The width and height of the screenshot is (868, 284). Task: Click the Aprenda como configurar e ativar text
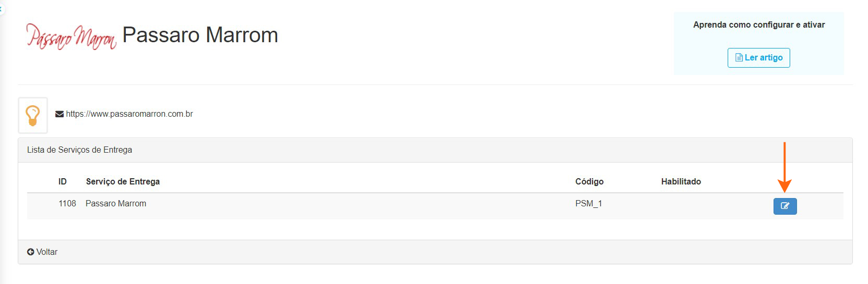pyautogui.click(x=758, y=25)
